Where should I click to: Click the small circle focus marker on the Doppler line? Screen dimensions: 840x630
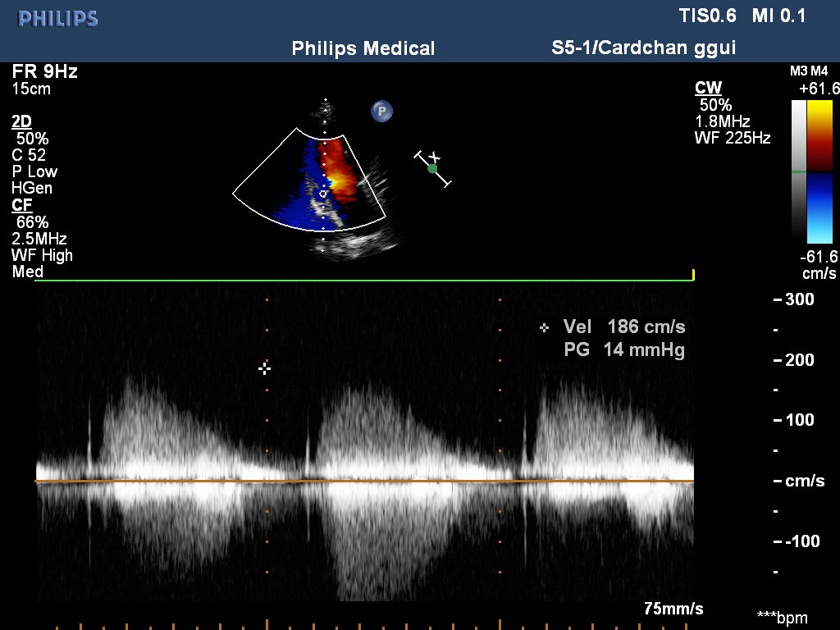[x=323, y=194]
